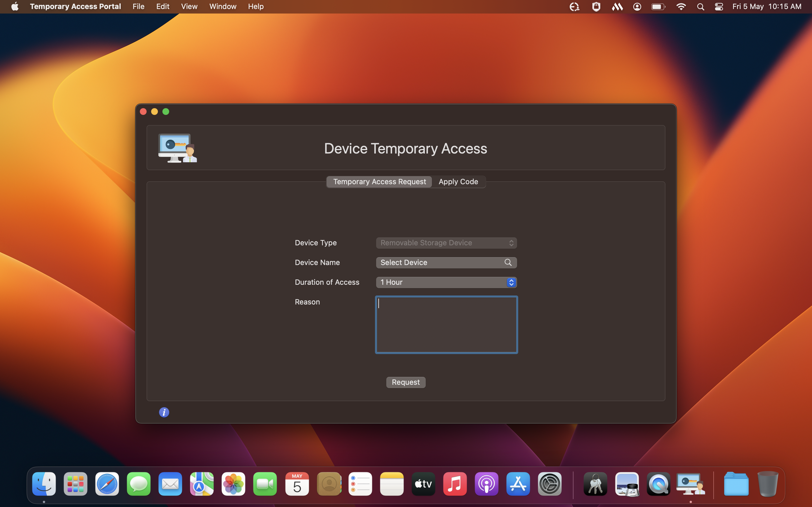This screenshot has width=812, height=507.
Task: Open System Settings from the Dock
Action: coord(550,484)
